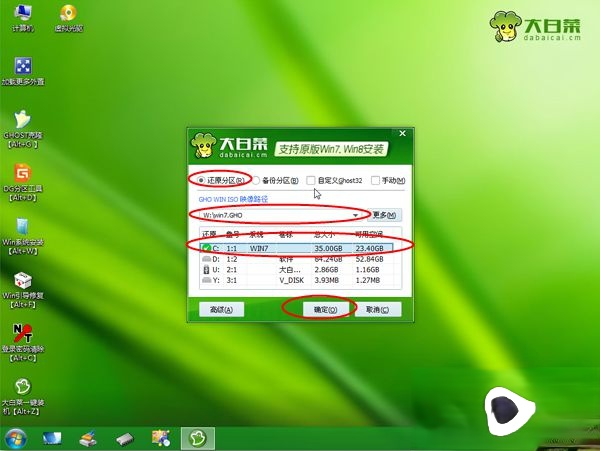The width and height of the screenshot is (600, 451).
Task: Click the 1.16GB free space cell
Action: [367, 270]
